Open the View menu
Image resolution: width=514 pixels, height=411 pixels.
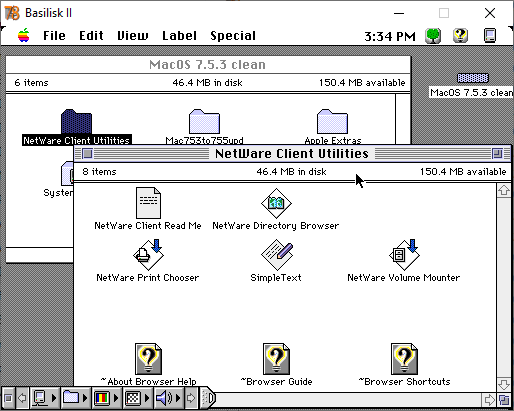pos(133,36)
